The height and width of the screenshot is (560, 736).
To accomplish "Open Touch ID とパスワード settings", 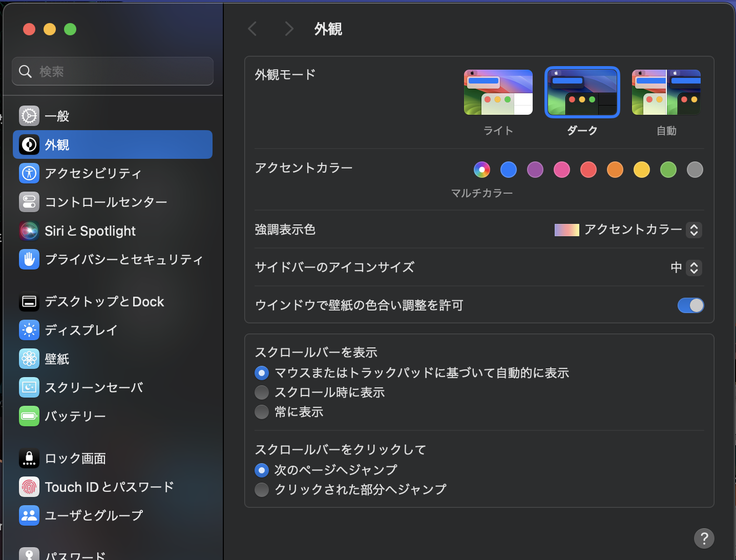I will (x=29, y=487).
